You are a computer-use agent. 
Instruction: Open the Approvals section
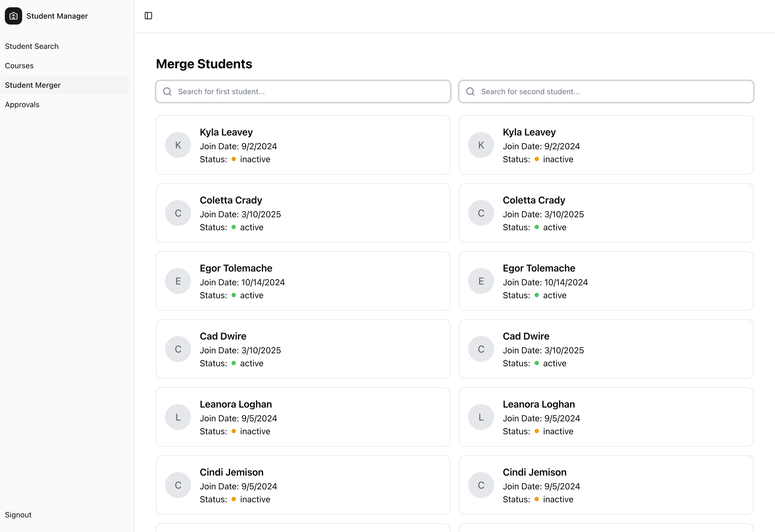pos(22,104)
